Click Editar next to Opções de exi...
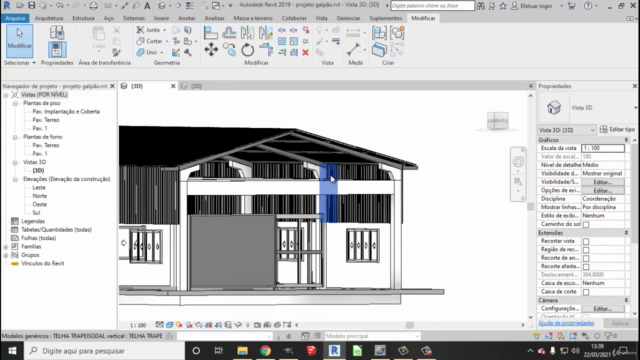 coord(603,191)
